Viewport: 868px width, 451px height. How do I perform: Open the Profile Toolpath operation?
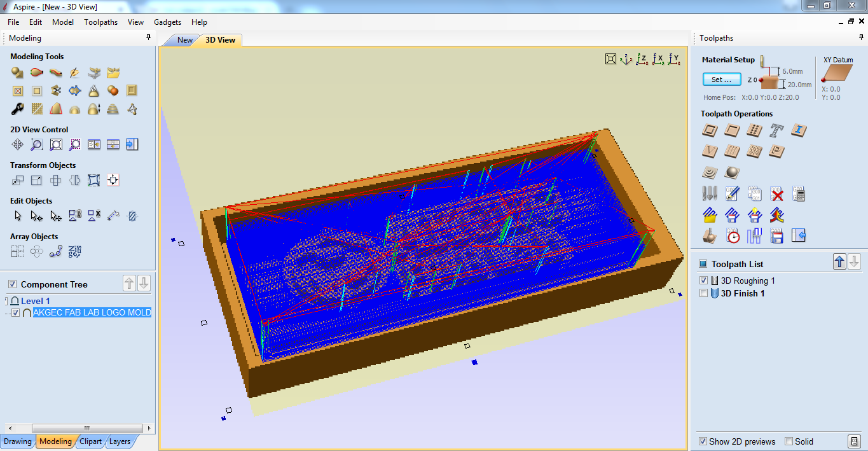710,131
